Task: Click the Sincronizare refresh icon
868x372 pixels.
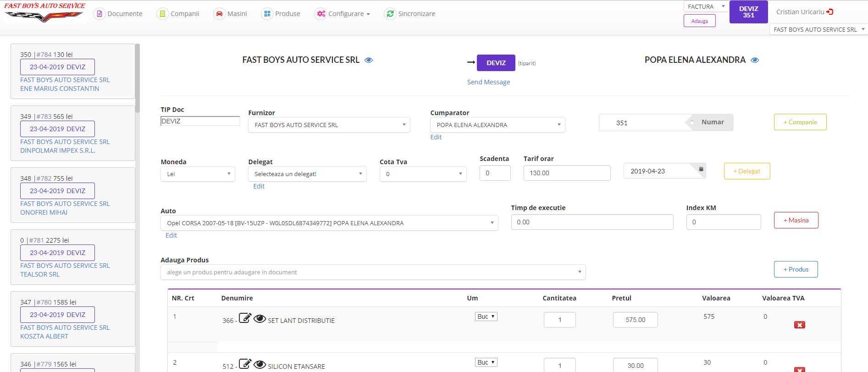Action: click(x=390, y=14)
